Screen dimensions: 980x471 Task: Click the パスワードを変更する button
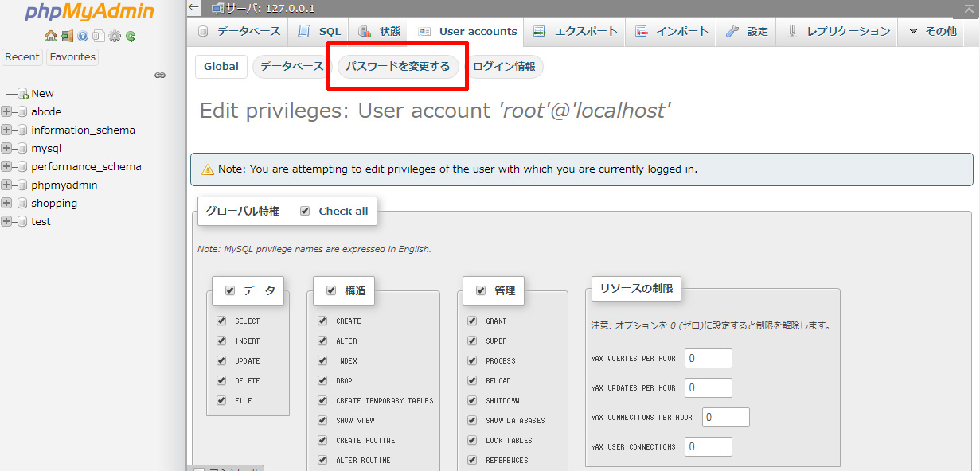coord(397,67)
